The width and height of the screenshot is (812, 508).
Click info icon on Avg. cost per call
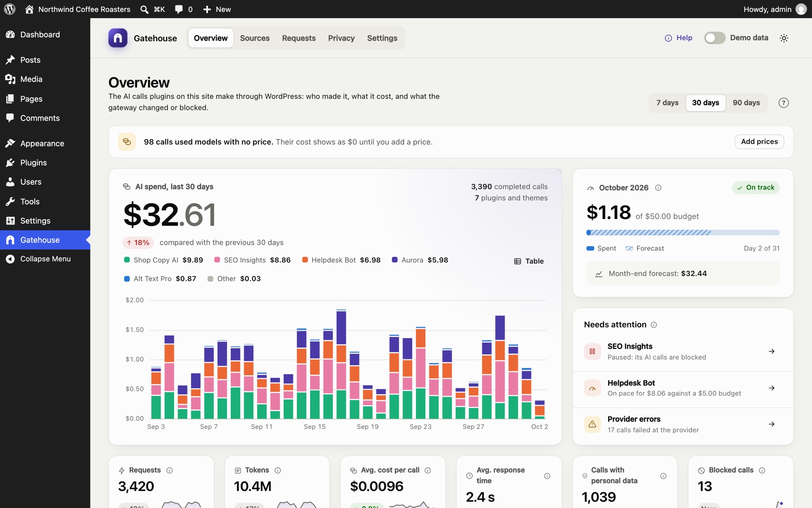428,470
